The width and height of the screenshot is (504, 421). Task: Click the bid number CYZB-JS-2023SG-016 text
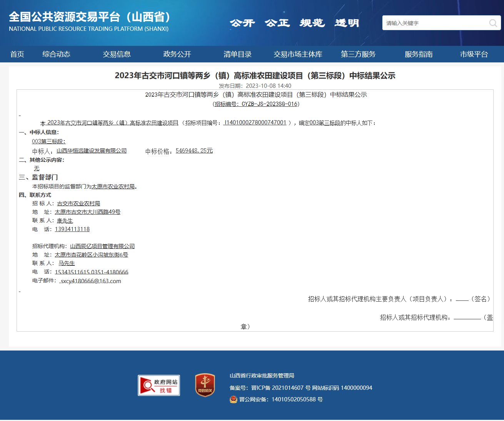pyautogui.click(x=256, y=104)
